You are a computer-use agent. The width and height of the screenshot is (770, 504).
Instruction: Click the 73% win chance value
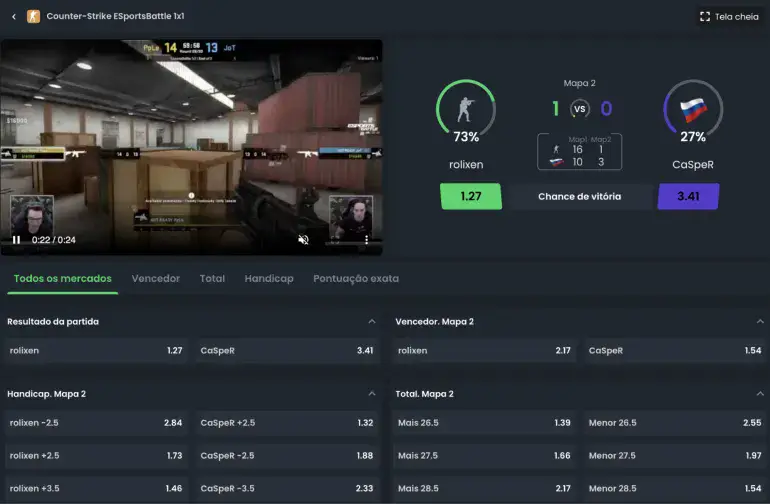466,137
